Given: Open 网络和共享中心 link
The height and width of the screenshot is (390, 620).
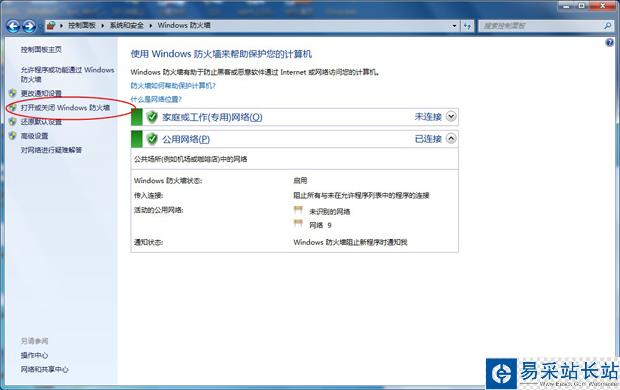Looking at the screenshot, I should [45, 369].
